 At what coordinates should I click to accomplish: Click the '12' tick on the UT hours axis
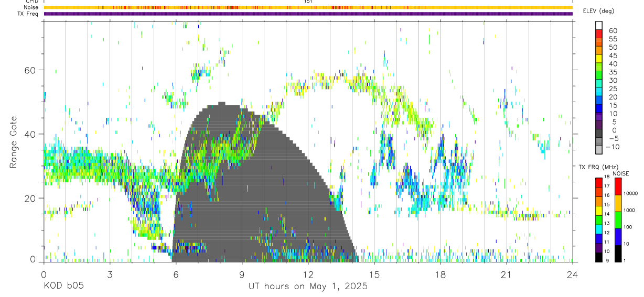(x=308, y=274)
